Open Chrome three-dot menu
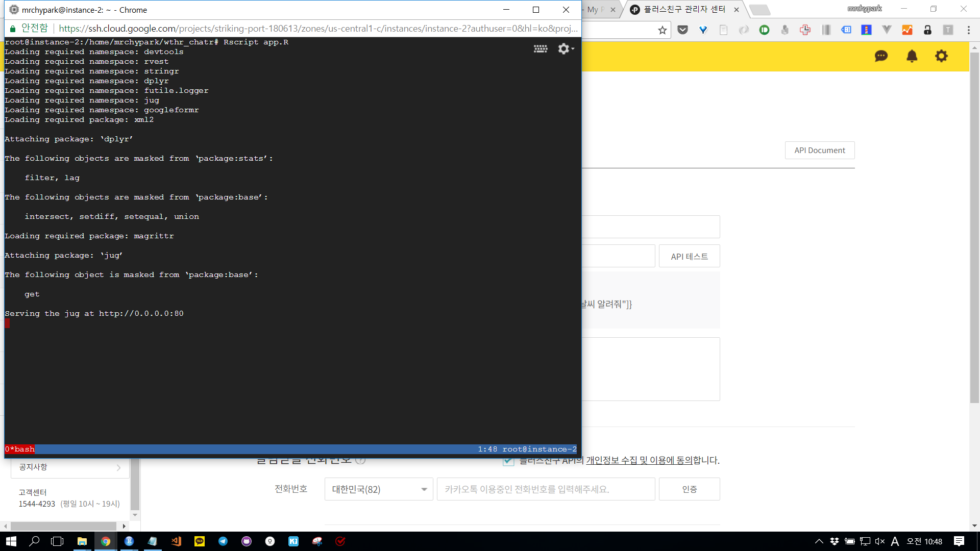The image size is (980, 551). [x=968, y=30]
